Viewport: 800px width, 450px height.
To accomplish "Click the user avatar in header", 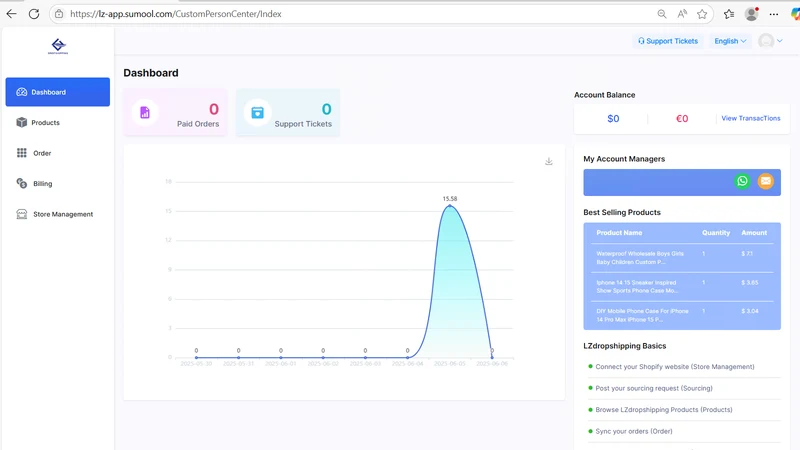I will 766,41.
